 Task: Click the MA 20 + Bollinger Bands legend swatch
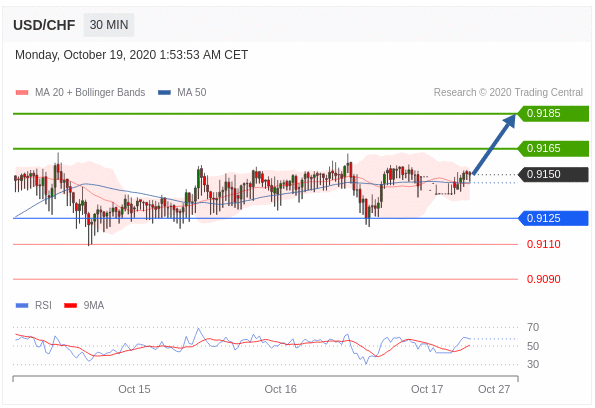pos(22,92)
